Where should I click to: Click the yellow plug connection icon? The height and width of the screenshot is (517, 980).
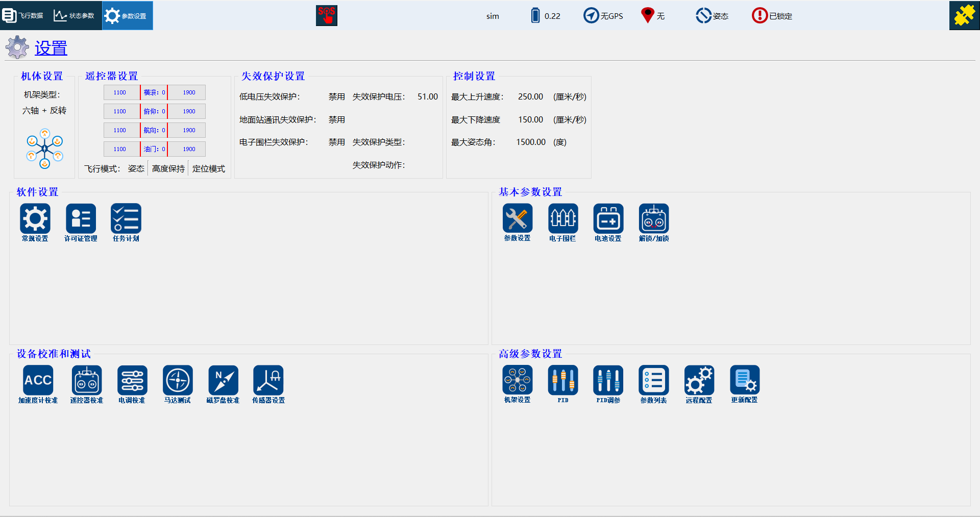point(964,15)
